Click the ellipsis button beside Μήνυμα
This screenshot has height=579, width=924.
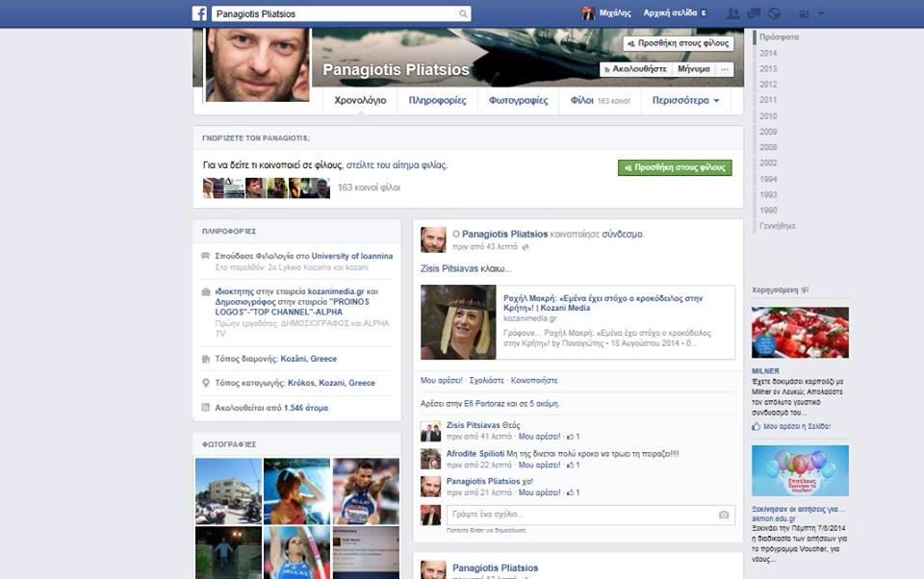point(726,69)
